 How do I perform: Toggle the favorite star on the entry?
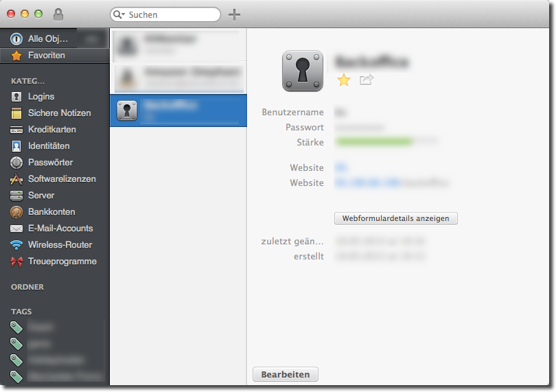pos(344,80)
